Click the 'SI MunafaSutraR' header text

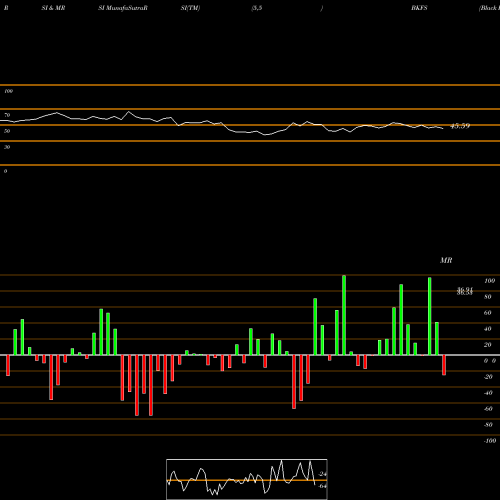[123, 8]
